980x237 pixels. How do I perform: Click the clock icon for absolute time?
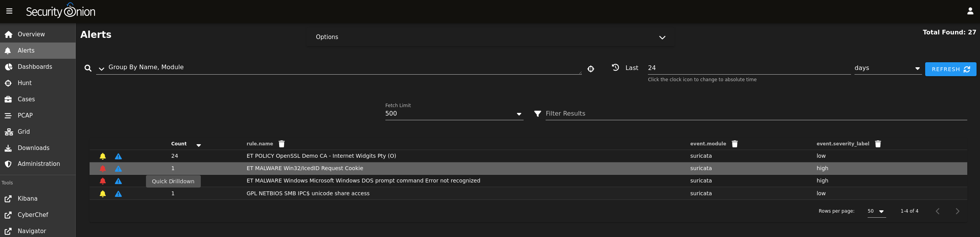coord(615,67)
